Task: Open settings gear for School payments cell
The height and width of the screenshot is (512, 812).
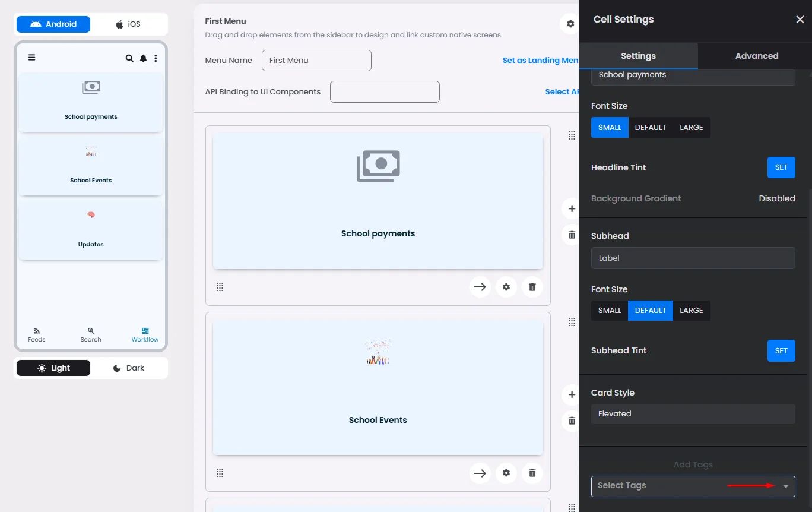Action: tap(506, 287)
